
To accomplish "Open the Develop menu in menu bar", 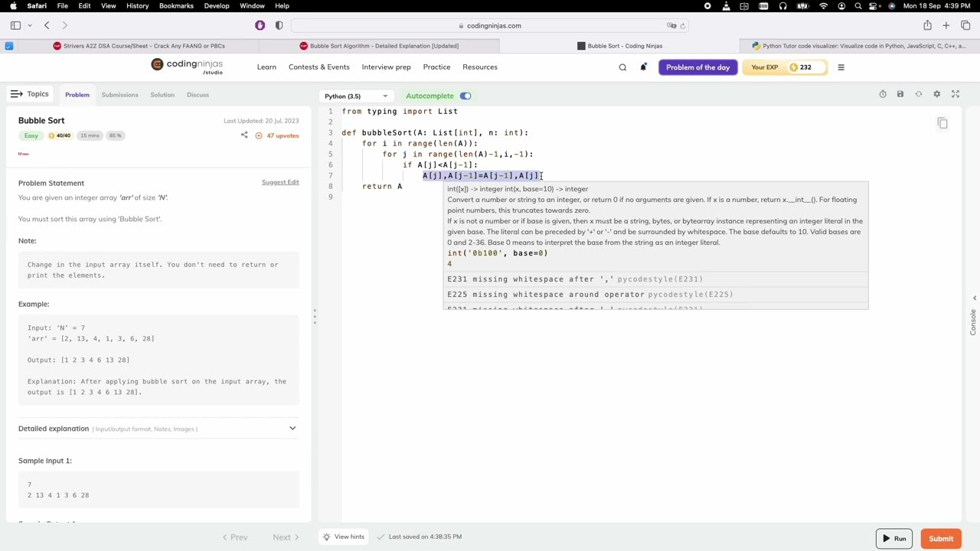I will coord(217,6).
